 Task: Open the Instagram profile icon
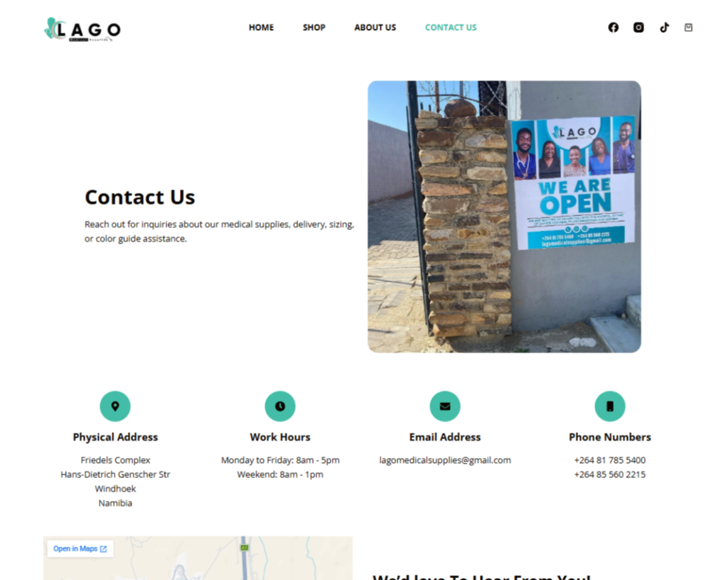click(639, 28)
